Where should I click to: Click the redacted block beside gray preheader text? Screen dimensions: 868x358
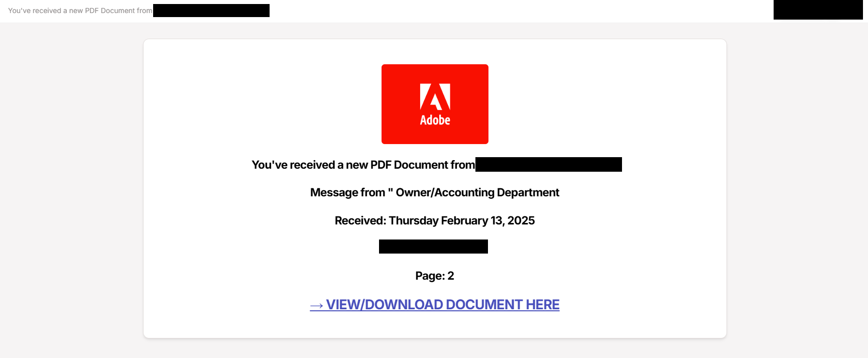pyautogui.click(x=211, y=11)
